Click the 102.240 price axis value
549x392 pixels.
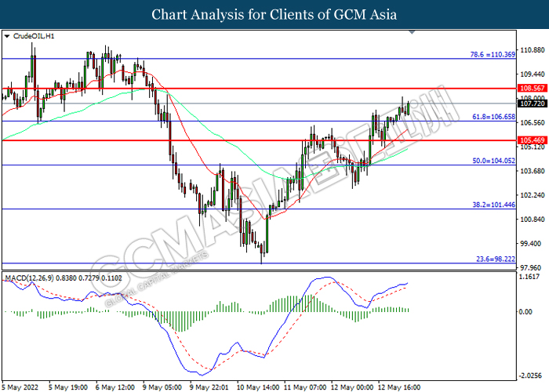click(x=533, y=195)
